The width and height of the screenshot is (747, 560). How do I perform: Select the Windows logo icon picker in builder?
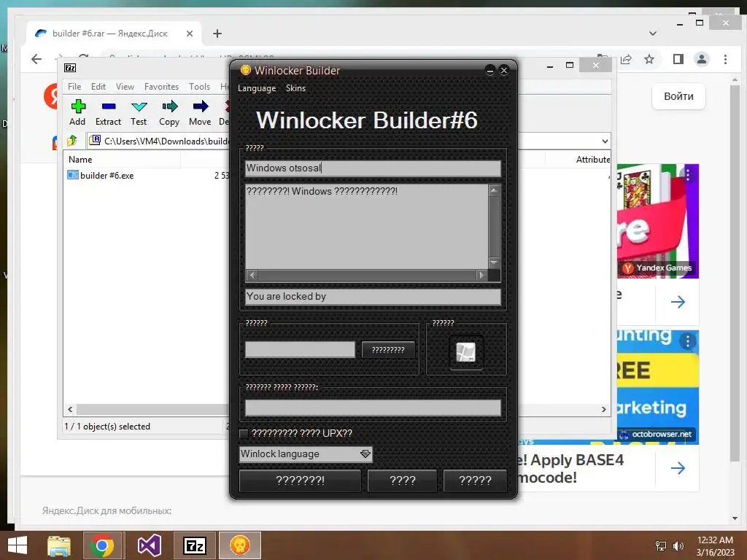pyautogui.click(x=466, y=352)
